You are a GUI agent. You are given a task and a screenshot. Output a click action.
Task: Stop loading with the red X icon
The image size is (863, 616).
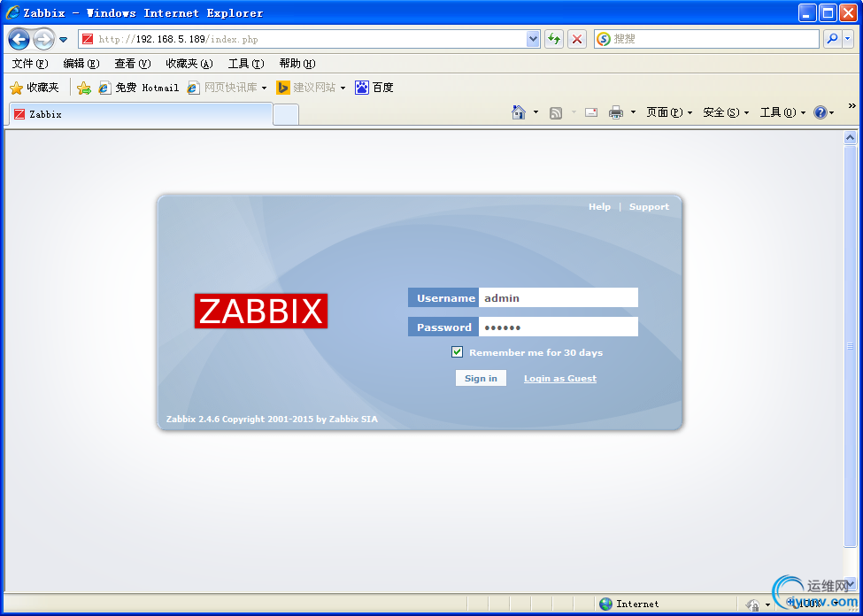(x=577, y=39)
